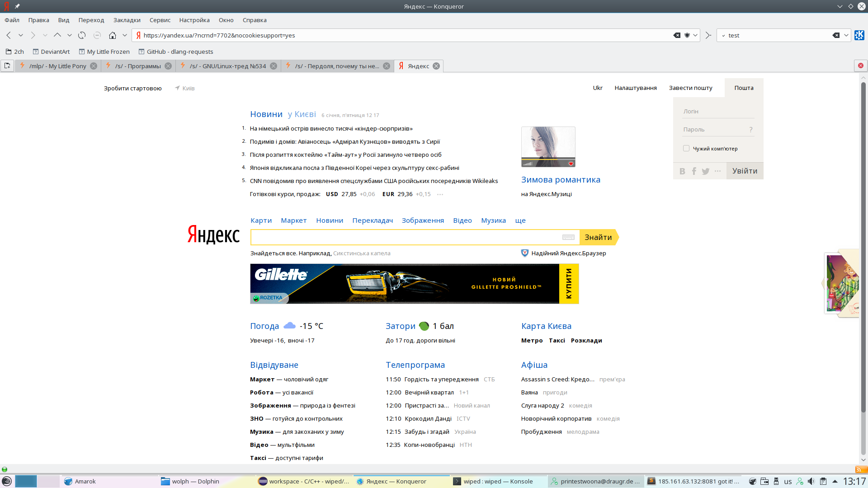Viewport: 868px width, 488px height.
Task: Click the RSS feed icon in status bar
Action: (x=861, y=469)
